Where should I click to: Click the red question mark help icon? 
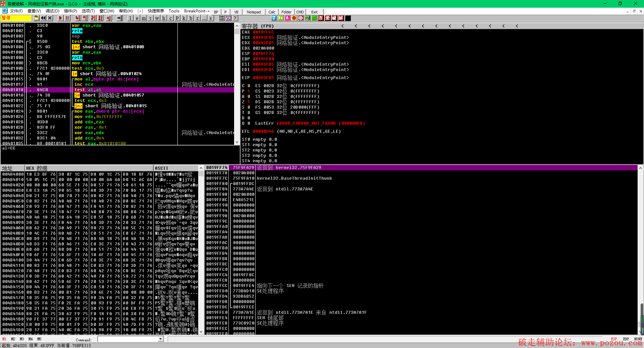point(235,18)
